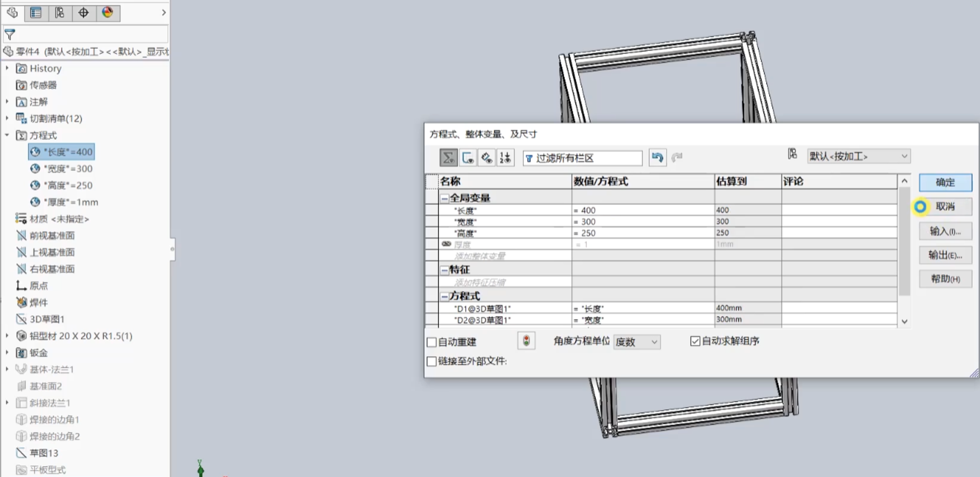Viewport: 980px width, 477px height.
Task: Click the undo arrow in equations dialog
Action: [x=658, y=157]
